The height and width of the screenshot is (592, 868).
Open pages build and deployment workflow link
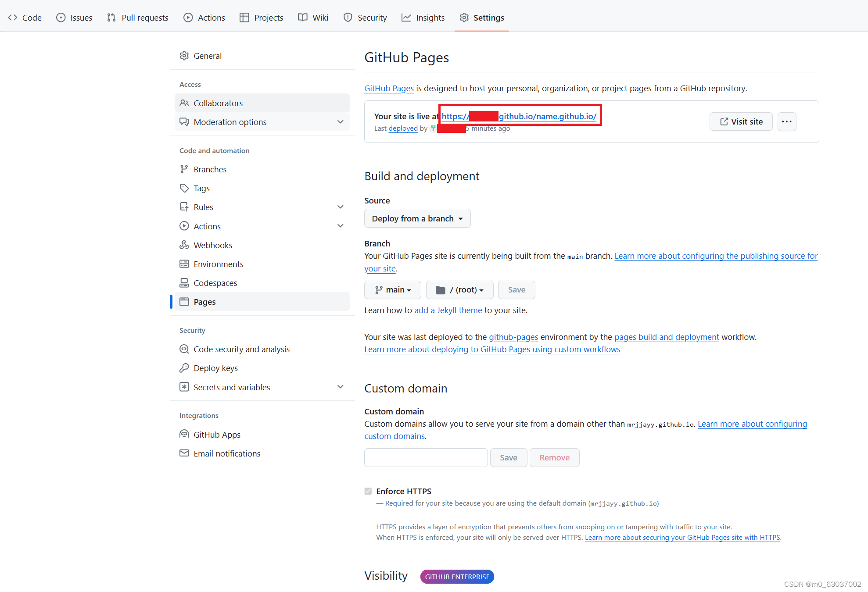(667, 337)
